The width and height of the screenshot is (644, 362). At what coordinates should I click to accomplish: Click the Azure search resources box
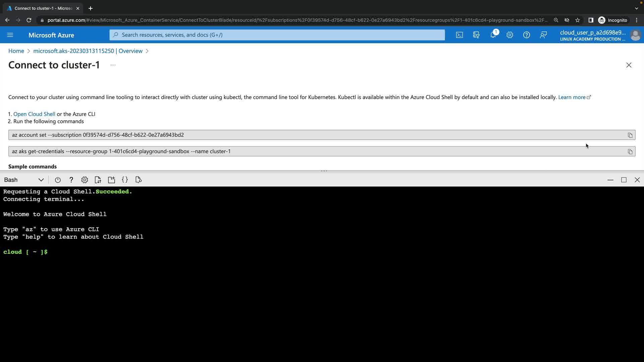tap(277, 35)
